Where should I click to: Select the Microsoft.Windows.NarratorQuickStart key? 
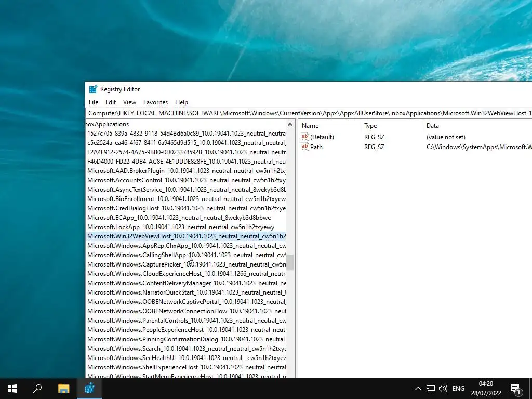point(187,292)
